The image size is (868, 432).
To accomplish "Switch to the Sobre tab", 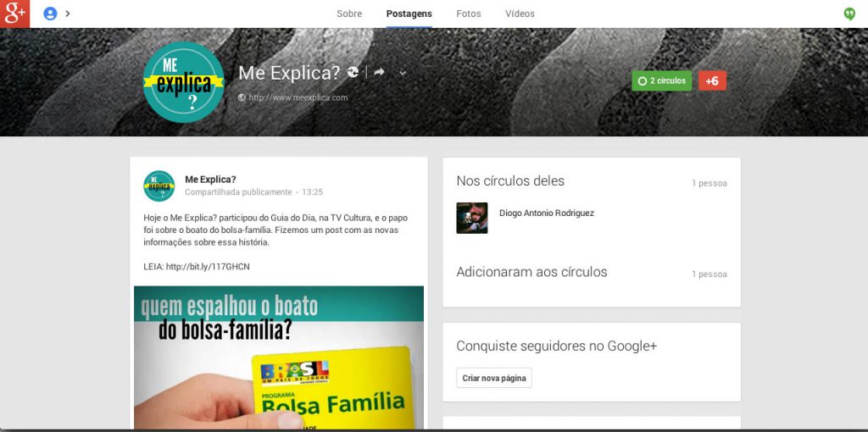I will point(349,14).
